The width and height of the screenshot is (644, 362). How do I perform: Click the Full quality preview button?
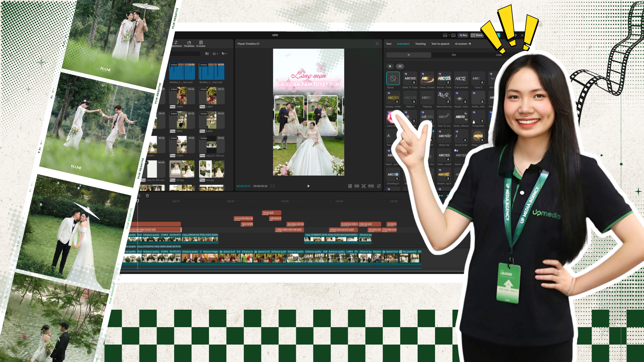tap(357, 186)
